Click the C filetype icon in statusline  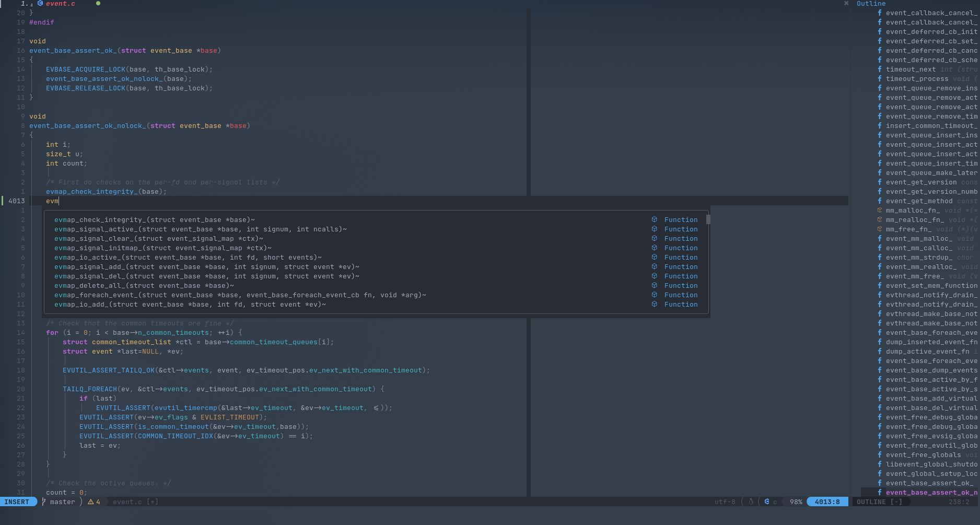pyautogui.click(x=767, y=502)
